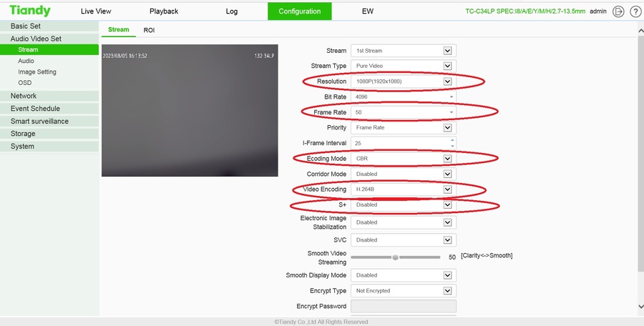This screenshot has height=326, width=644.
Task: Switch to the ROI sub-tab
Action: click(149, 30)
